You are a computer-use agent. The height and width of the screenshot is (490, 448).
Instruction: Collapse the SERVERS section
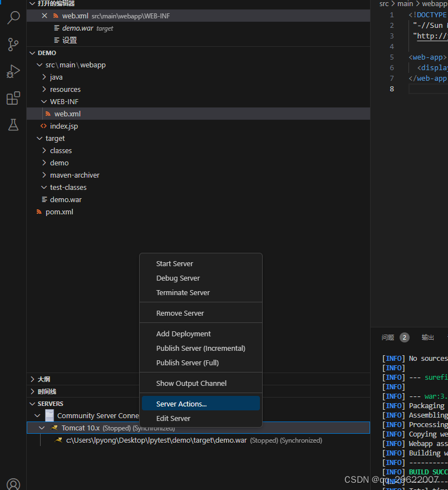[x=32, y=404]
